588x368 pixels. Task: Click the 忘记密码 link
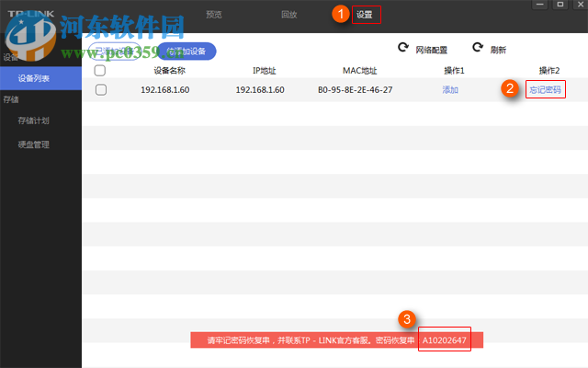545,90
